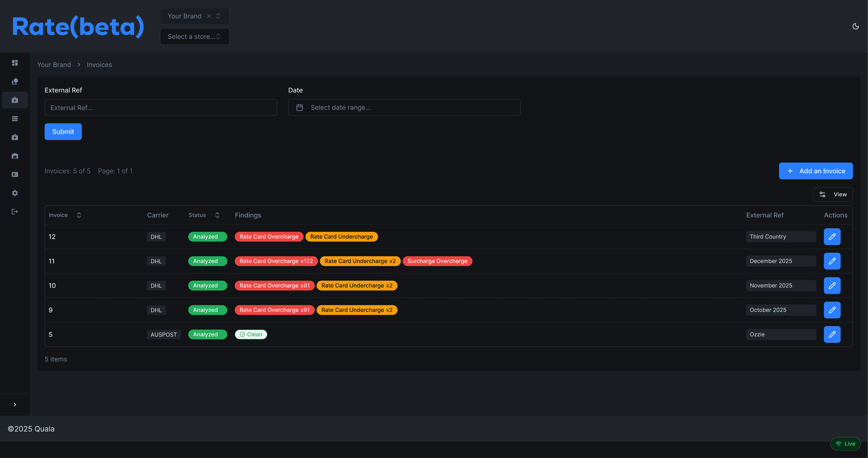Click Rate Card Undercharge x2 on invoice 11

[x=360, y=261]
